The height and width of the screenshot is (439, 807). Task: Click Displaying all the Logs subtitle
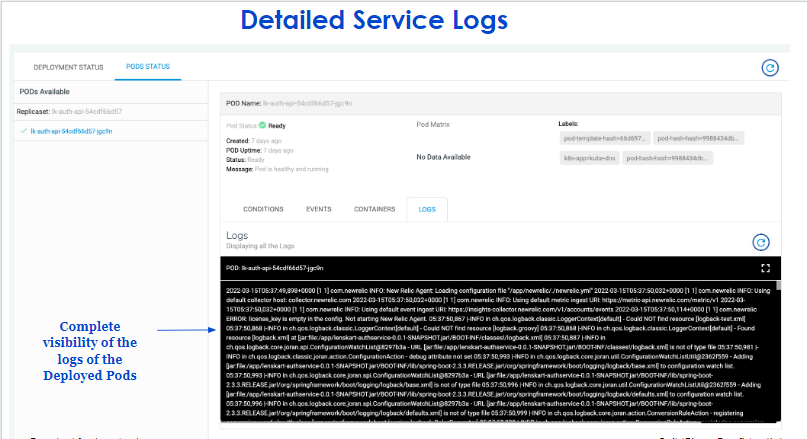tap(260, 246)
